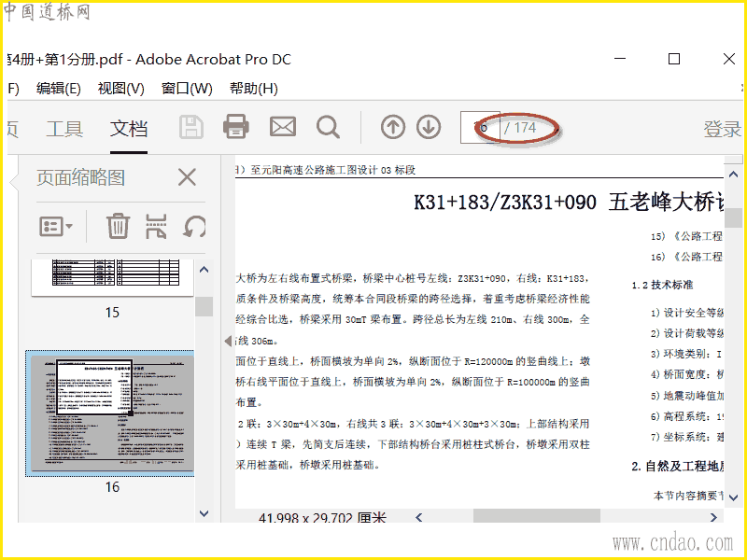Collapse navigation pane with left triangle
Image resolution: width=747 pixels, height=560 pixels.
(x=228, y=341)
